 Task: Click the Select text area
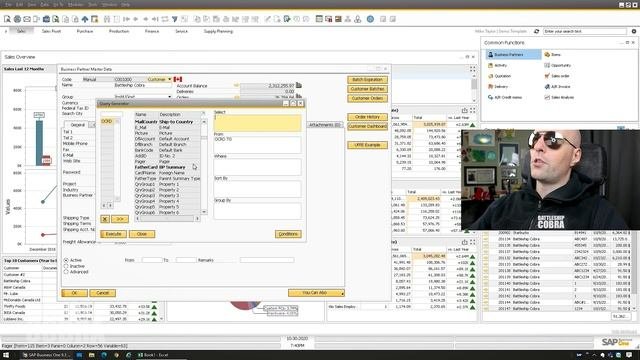pyautogui.click(x=258, y=123)
